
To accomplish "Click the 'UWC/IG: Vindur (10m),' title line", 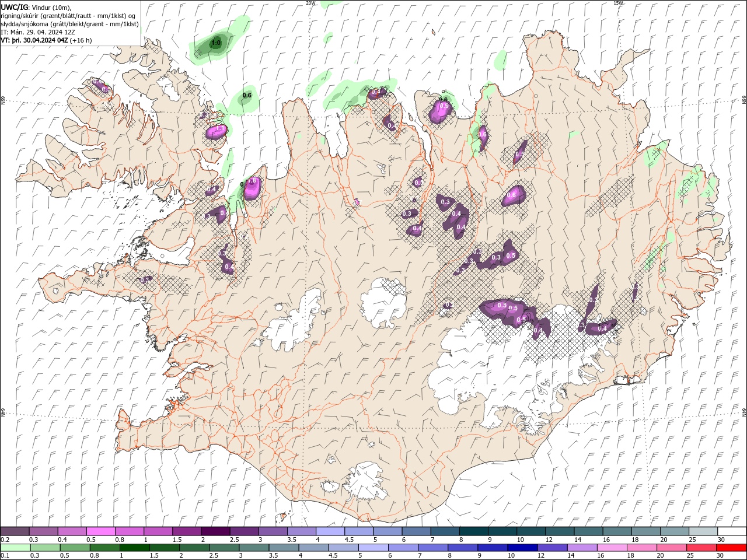I will (x=36, y=7).
